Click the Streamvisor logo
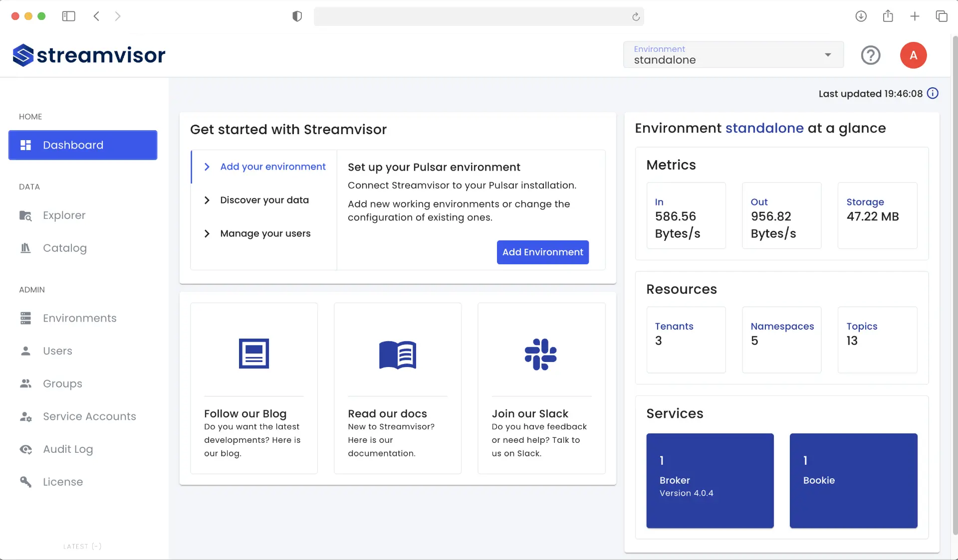 click(89, 55)
